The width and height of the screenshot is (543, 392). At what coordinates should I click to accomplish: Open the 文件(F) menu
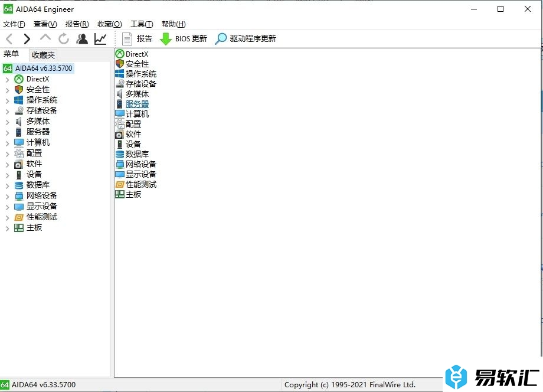pyautogui.click(x=14, y=24)
